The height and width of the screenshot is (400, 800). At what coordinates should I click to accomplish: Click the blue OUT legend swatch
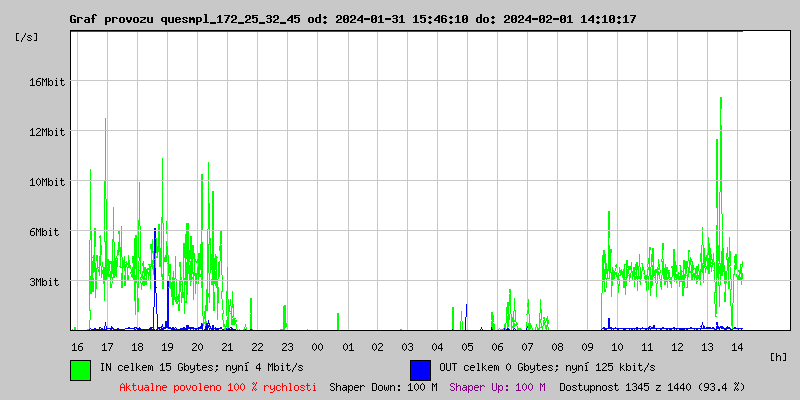(x=420, y=369)
